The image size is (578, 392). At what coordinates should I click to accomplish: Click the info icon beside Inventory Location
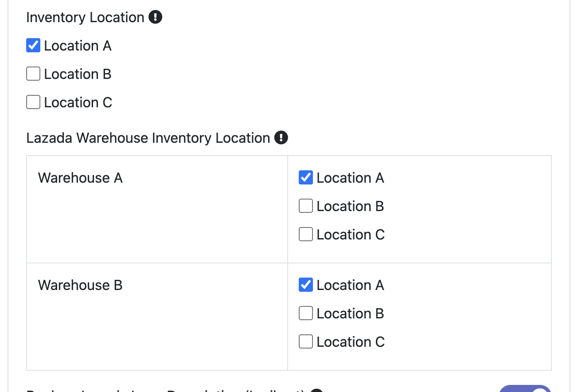point(155,17)
